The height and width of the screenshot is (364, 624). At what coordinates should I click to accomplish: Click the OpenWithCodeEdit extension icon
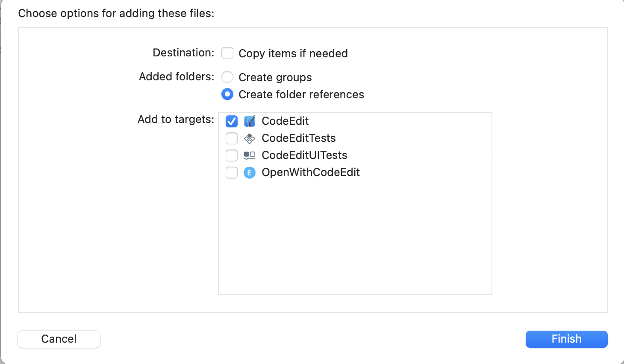[250, 172]
